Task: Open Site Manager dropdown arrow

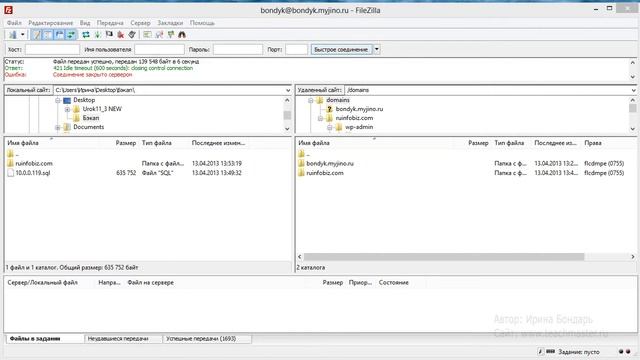Action: pos(23,35)
